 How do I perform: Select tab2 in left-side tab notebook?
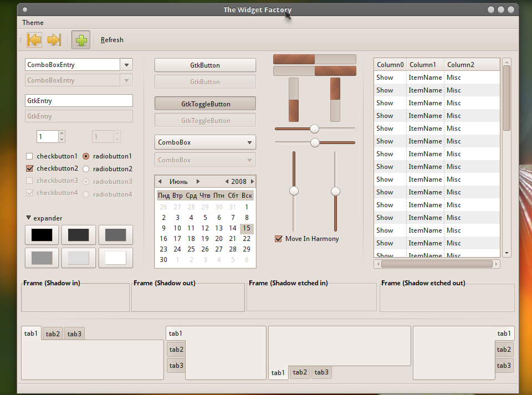pyautogui.click(x=176, y=350)
